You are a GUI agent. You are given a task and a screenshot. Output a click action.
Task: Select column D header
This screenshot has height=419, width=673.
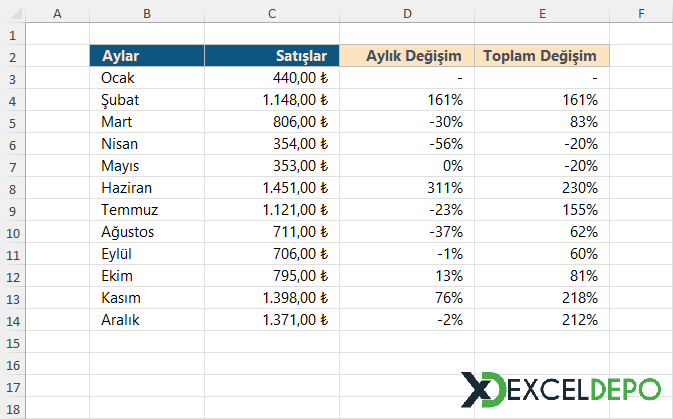coord(406,12)
